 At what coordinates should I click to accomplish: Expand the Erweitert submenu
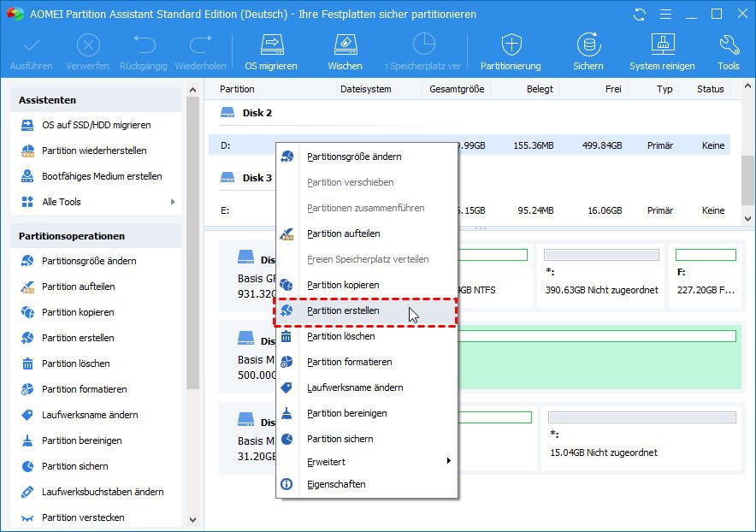coord(366,462)
